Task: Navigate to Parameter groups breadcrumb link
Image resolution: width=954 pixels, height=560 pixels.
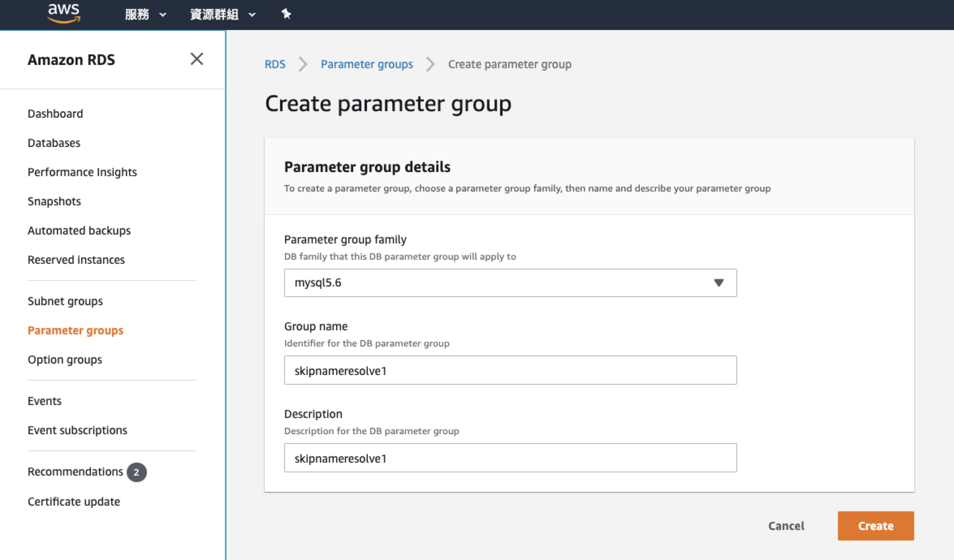Action: tap(367, 65)
